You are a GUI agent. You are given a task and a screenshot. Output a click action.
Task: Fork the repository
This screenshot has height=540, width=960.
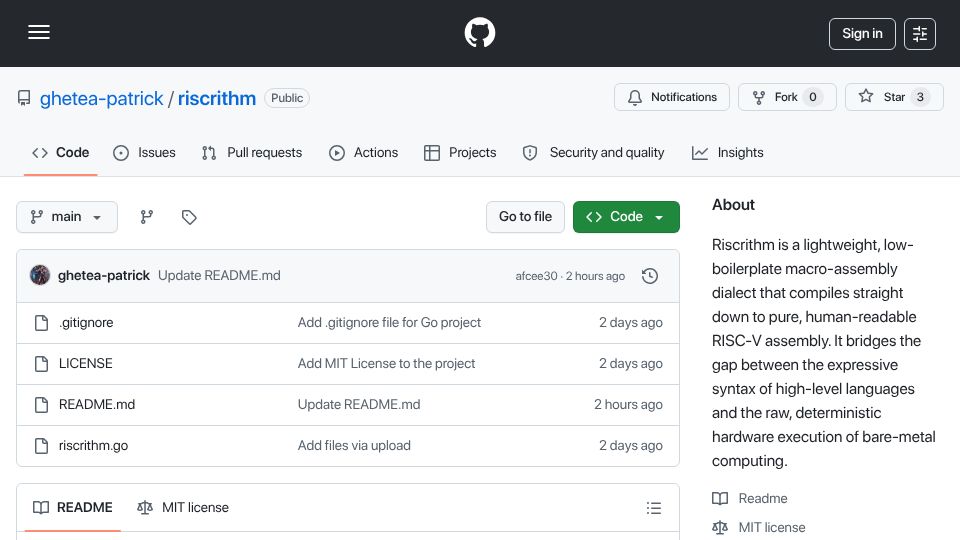(x=787, y=97)
